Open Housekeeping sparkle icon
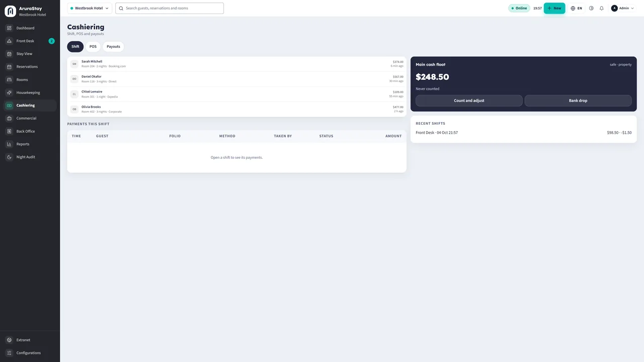This screenshot has width=644, height=362. [9, 93]
